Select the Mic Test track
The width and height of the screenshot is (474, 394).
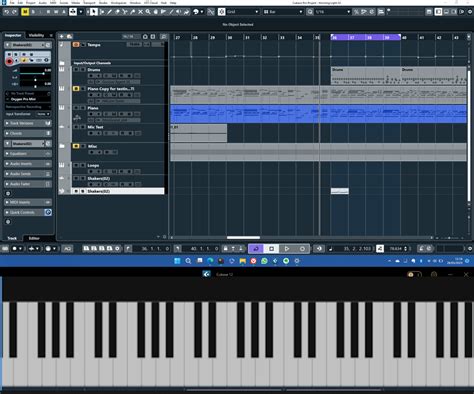point(95,127)
